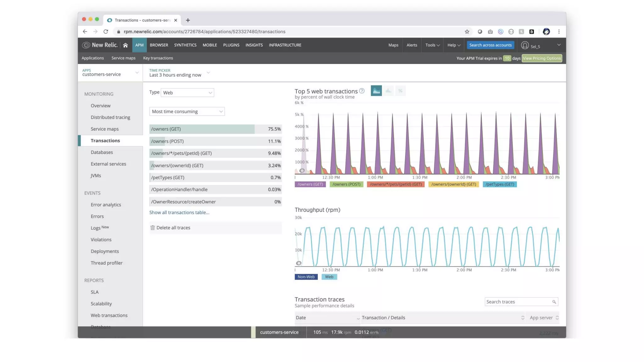Viewport: 644px width, 362px height.
Task: Open the Most time consuming sort dropdown
Action: click(187, 112)
